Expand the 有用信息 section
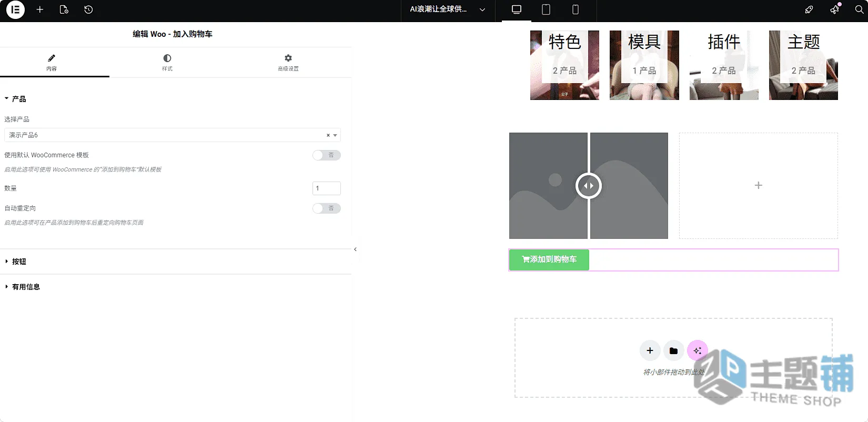Viewport: 868px width, 422px height. pos(176,287)
